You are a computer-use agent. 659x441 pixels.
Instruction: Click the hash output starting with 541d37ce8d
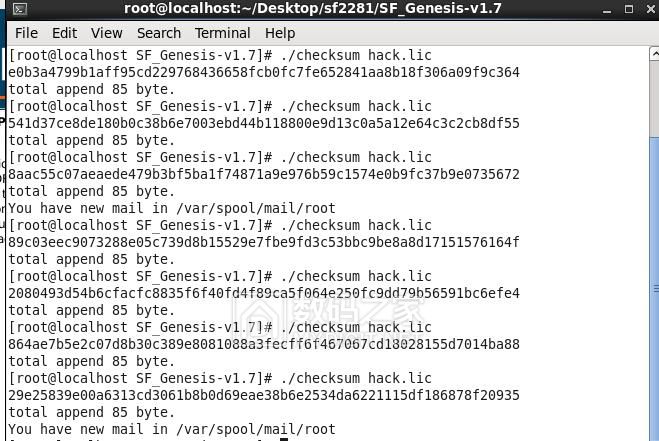pos(264,124)
